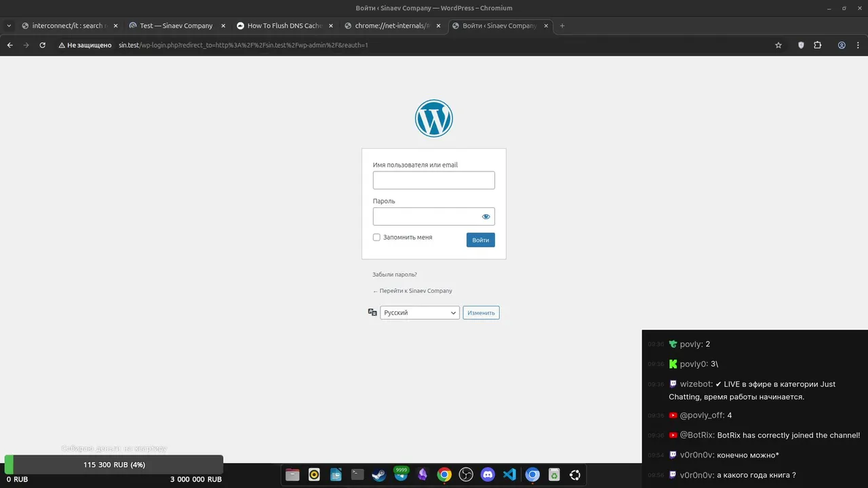Launch Steam from the dock
This screenshot has height=488, width=868.
tap(379, 475)
